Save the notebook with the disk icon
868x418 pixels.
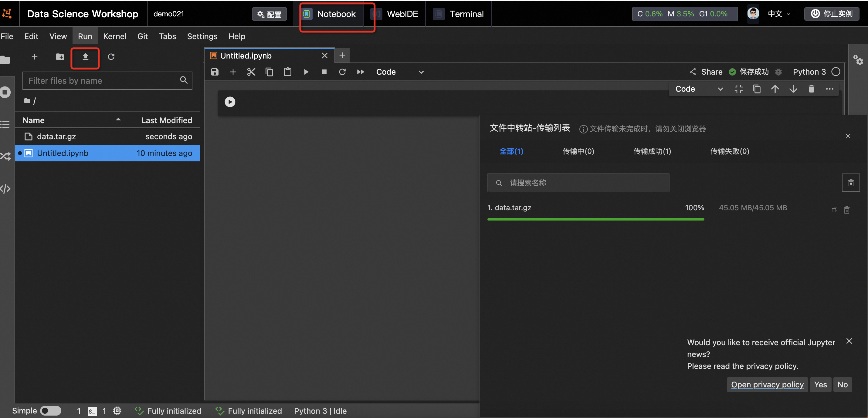pyautogui.click(x=215, y=72)
